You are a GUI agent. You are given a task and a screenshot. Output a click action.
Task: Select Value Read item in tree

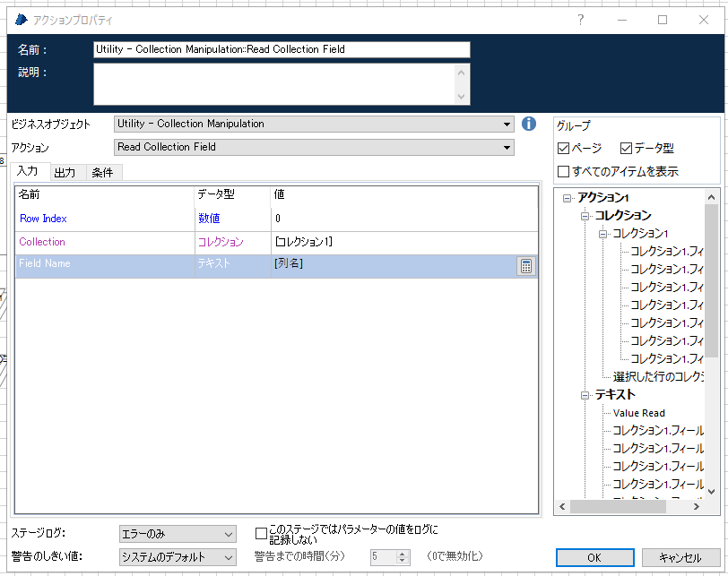coord(639,413)
